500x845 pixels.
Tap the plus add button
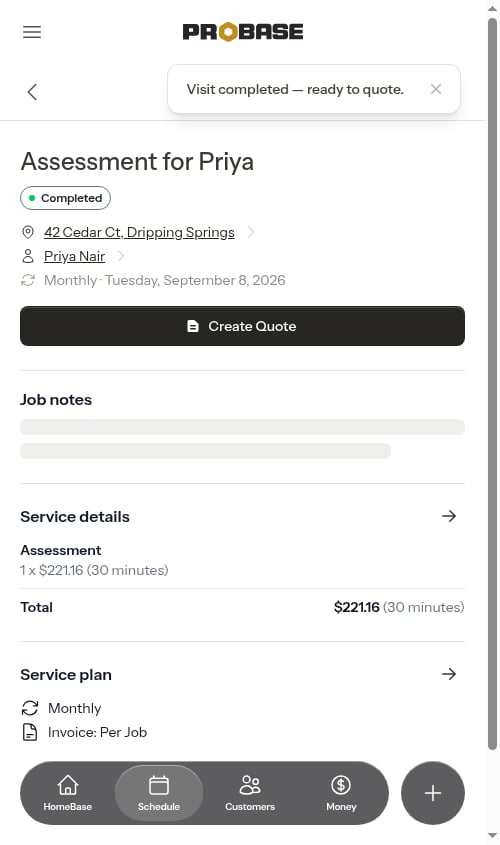point(433,793)
